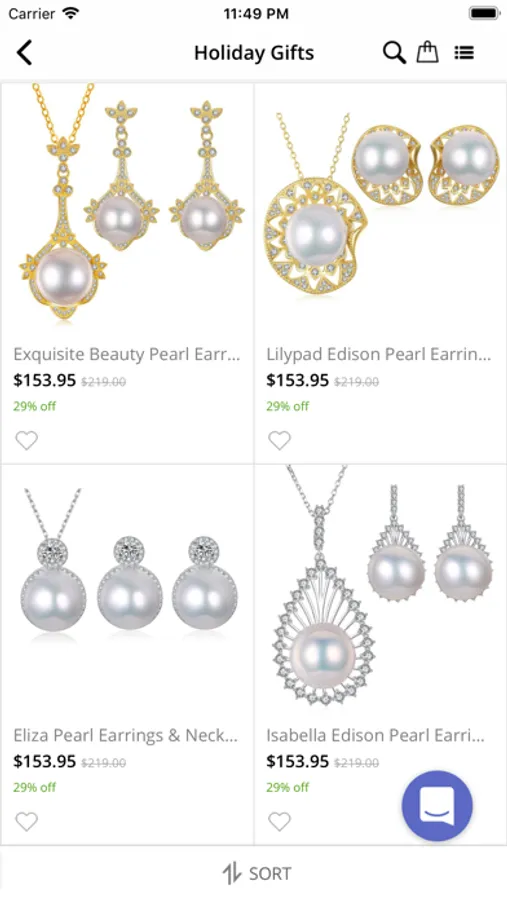
Task: Go back using the back arrow
Action: pyautogui.click(x=24, y=53)
